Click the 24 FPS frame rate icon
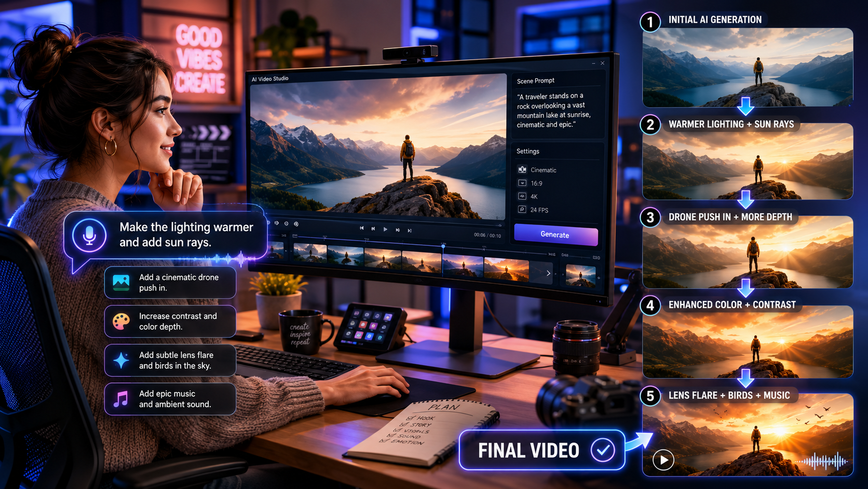 pos(522,209)
